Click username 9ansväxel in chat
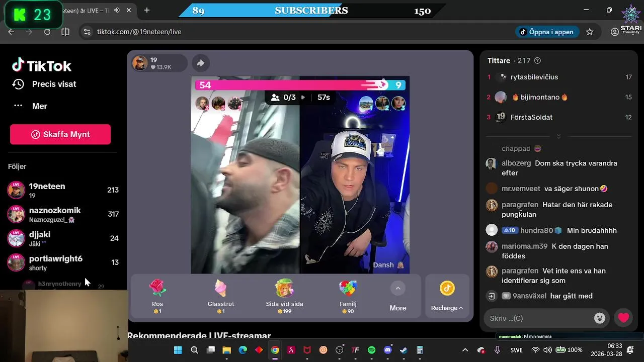644x362 pixels. (x=529, y=296)
